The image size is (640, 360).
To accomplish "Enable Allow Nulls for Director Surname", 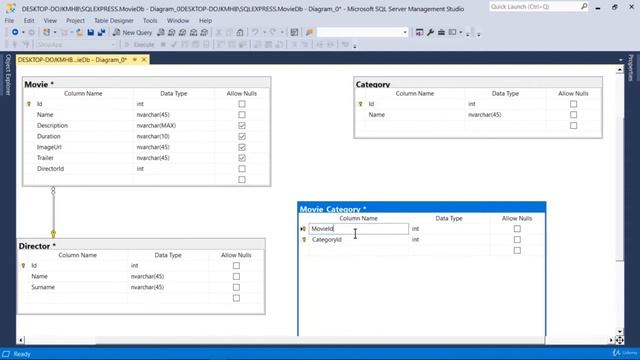I will pos(236,287).
